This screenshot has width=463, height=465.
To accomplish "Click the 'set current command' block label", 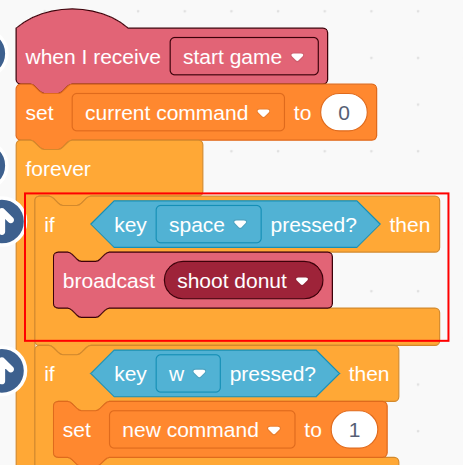I will coord(39,113).
